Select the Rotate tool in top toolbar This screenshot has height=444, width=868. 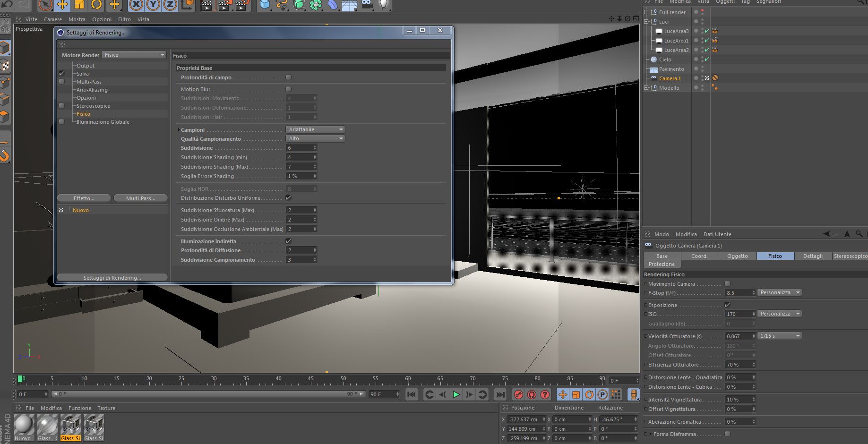97,5
